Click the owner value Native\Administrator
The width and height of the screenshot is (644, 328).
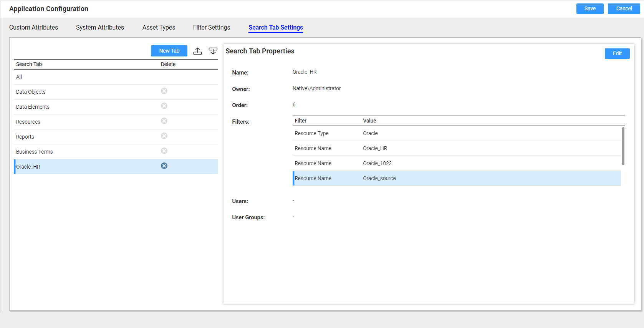[316, 88]
